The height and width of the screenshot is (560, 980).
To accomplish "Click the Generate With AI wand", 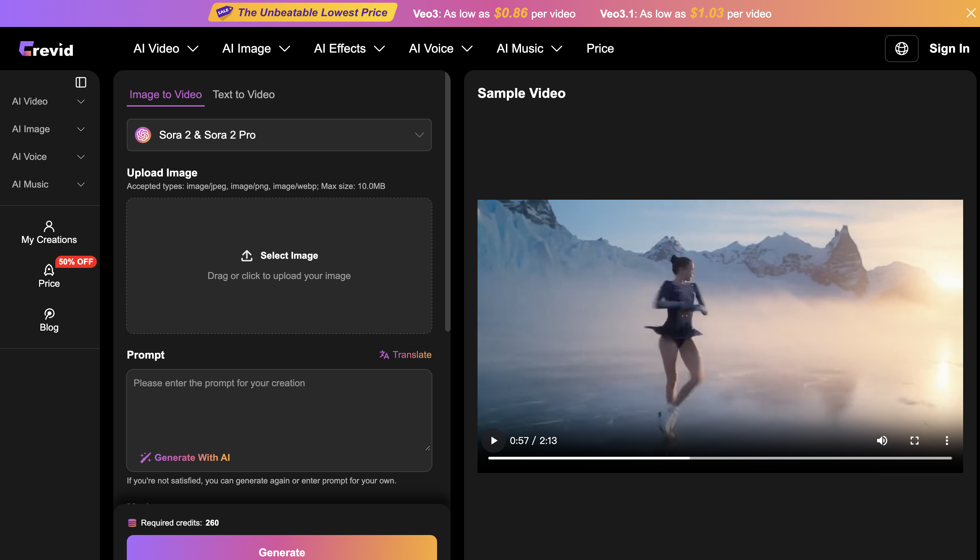I will [x=145, y=457].
